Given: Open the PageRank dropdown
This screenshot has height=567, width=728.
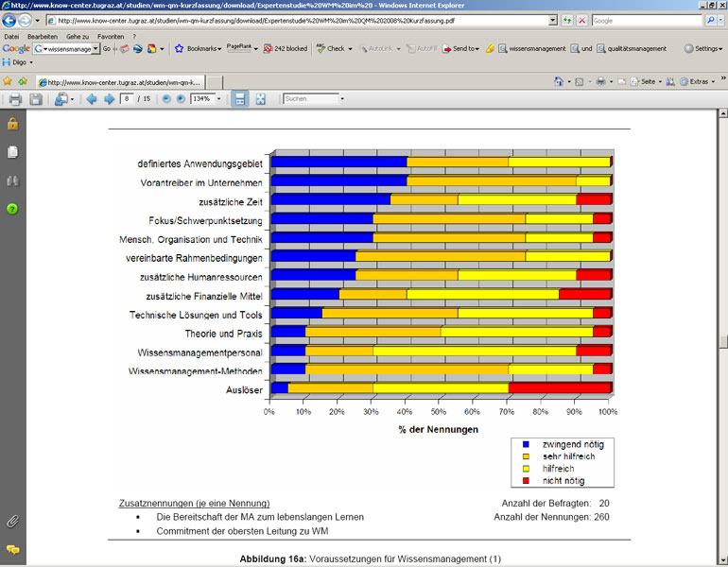Looking at the screenshot, I should 242,48.
